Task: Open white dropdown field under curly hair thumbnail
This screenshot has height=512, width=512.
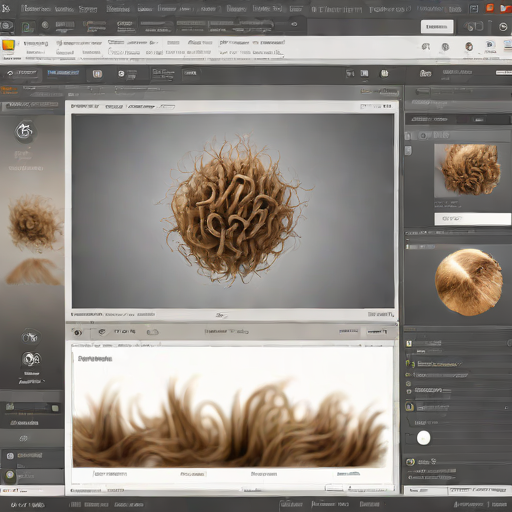Action: click(x=472, y=219)
